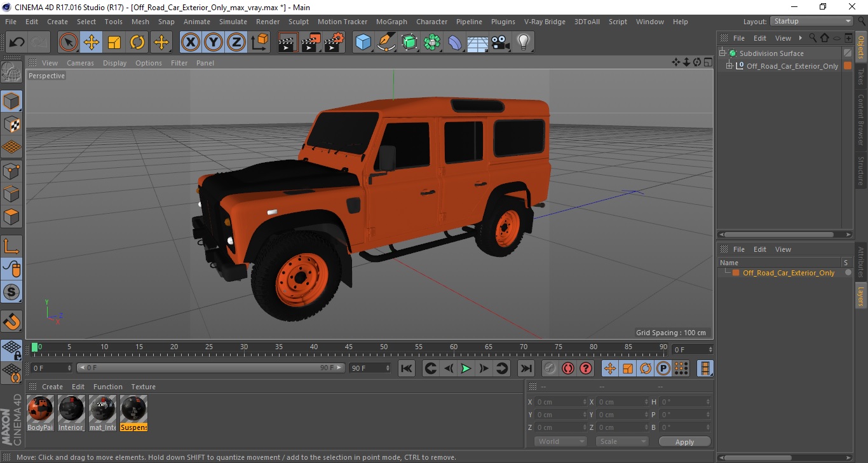Switch the coordinate system icon
Viewport: 868px width, 463px height.
[x=259, y=43]
